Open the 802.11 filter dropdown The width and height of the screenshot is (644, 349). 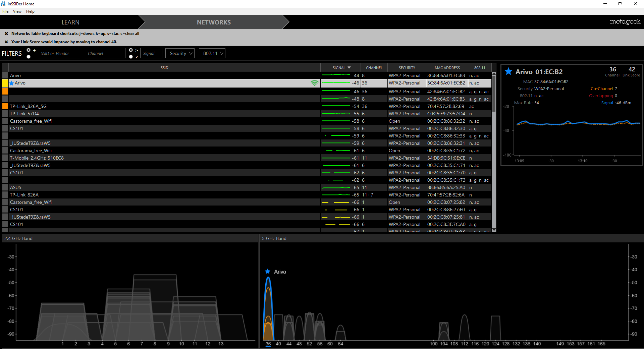(x=212, y=53)
